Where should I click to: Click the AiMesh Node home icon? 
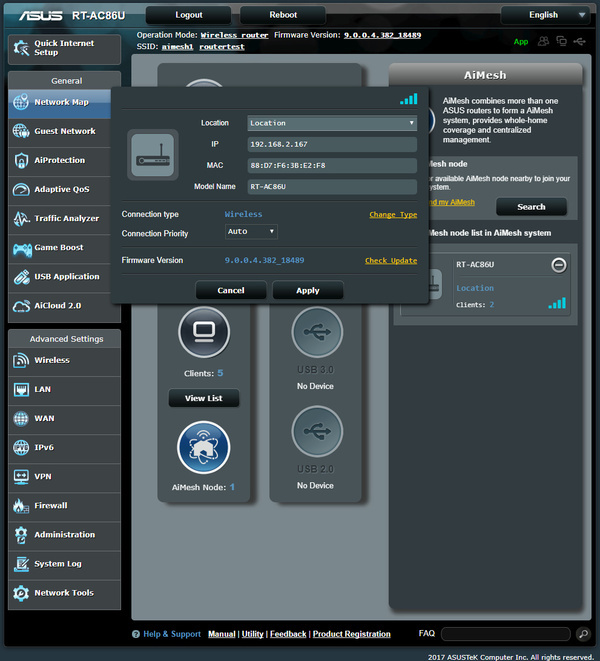pyautogui.click(x=204, y=447)
